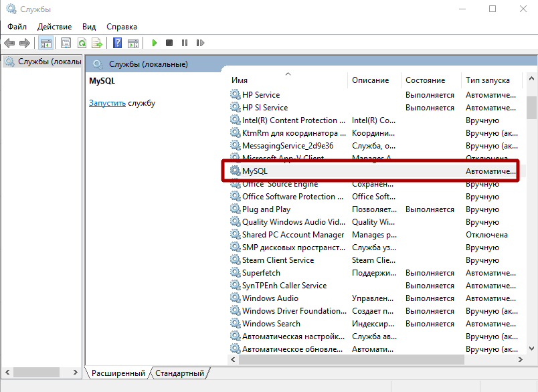Click the Запустить service link

coord(107,103)
